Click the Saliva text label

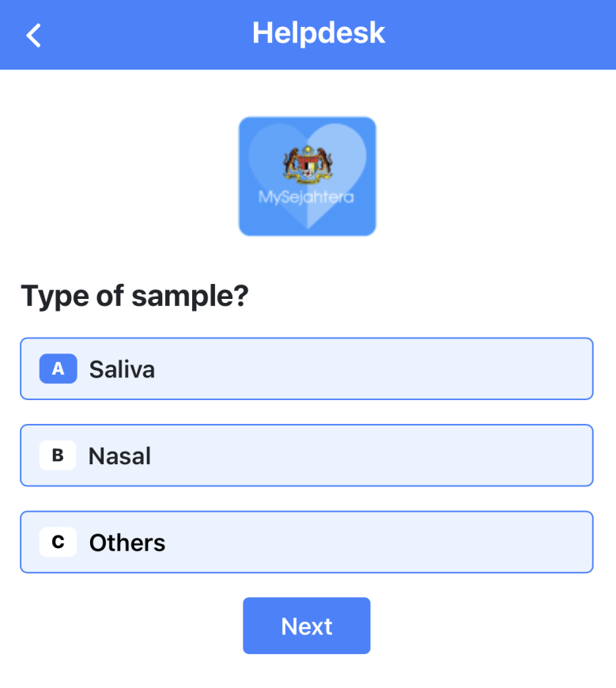pos(122,369)
